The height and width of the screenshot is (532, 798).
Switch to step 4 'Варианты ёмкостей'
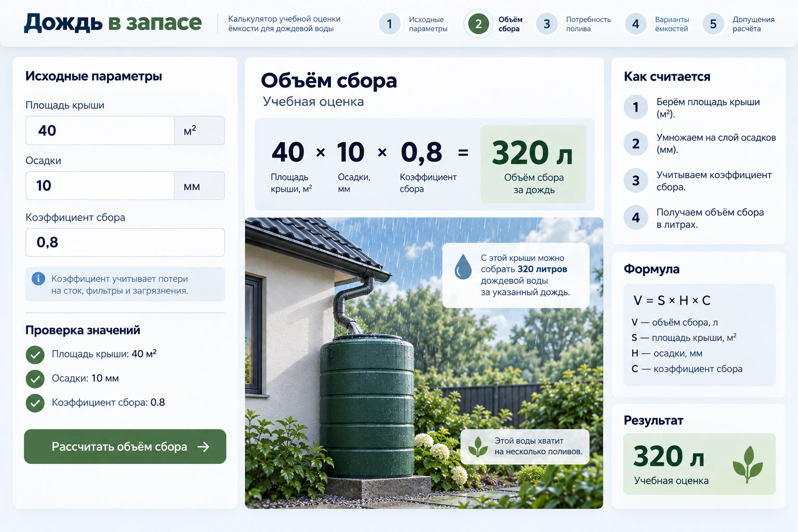click(657, 24)
